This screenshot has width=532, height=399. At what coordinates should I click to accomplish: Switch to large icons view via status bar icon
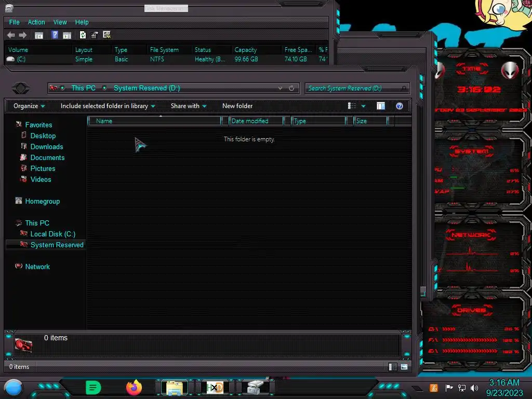tap(404, 367)
